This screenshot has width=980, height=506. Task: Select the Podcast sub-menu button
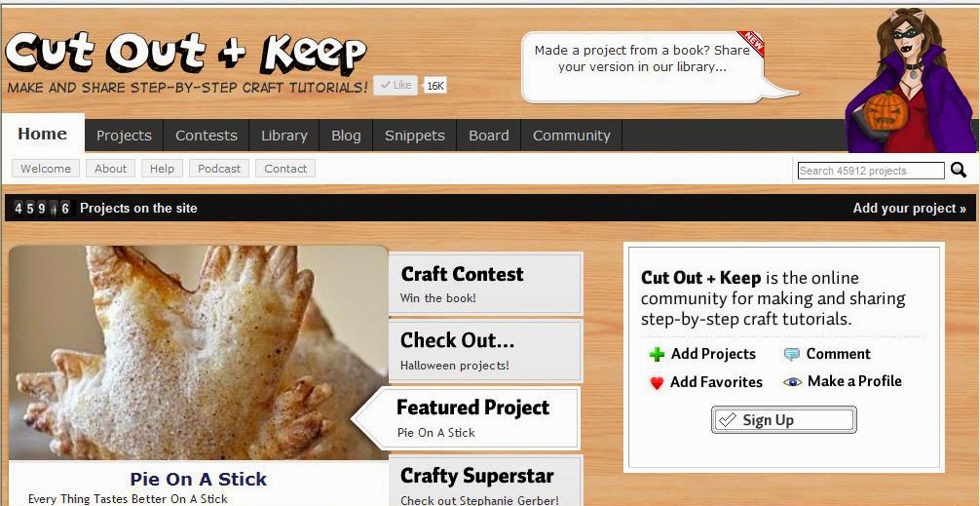219,169
